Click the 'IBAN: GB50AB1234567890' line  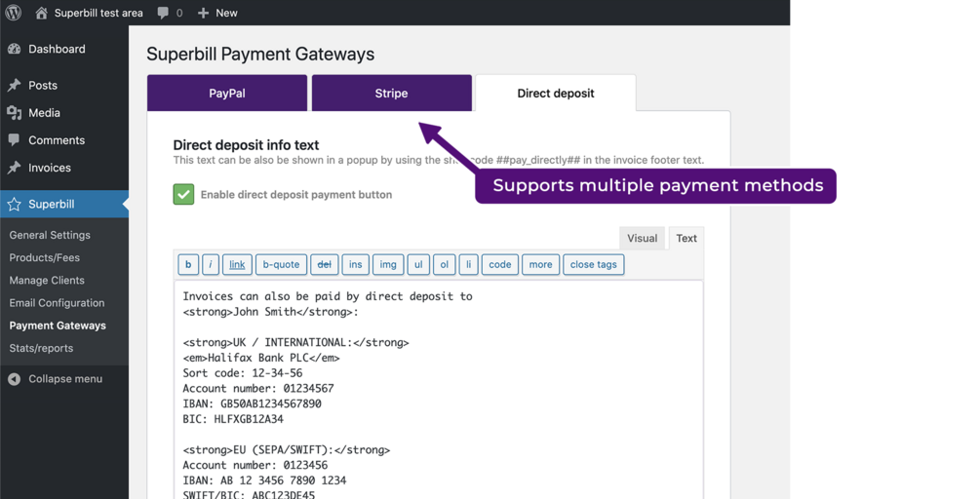click(x=252, y=403)
